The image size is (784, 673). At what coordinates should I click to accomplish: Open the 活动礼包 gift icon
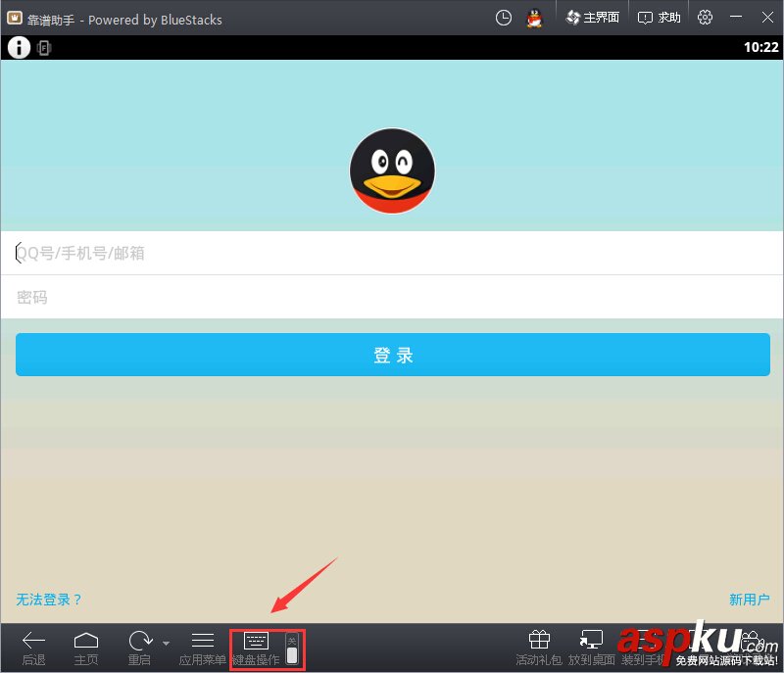pos(539,648)
